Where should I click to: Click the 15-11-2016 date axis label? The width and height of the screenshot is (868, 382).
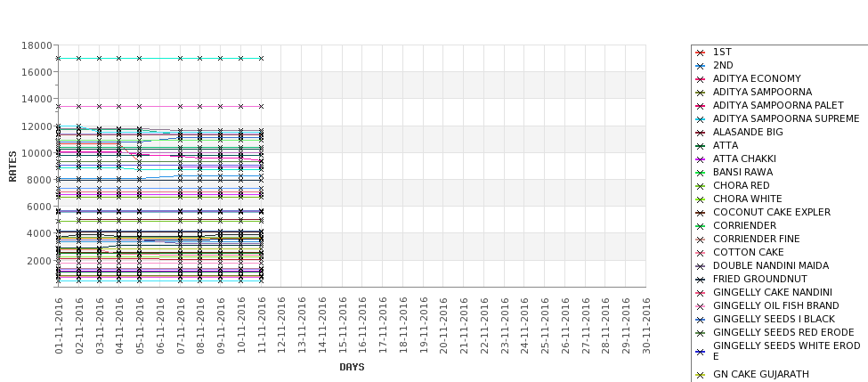coord(343,325)
